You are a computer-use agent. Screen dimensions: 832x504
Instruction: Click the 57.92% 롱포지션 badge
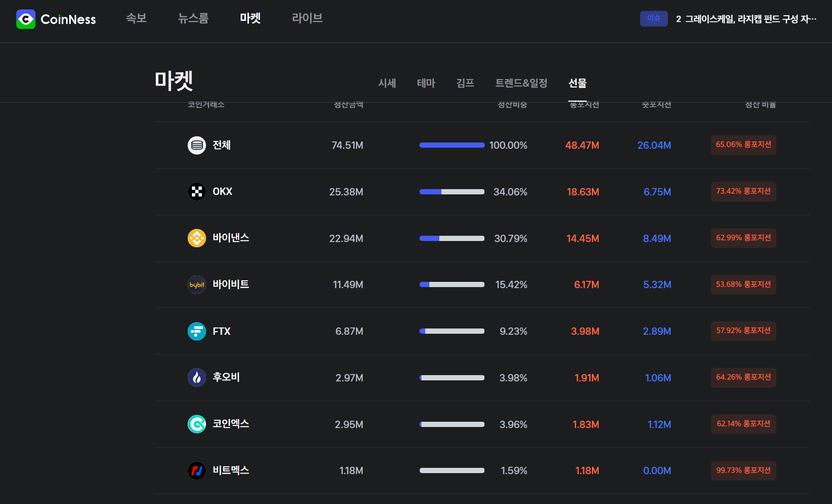click(743, 331)
